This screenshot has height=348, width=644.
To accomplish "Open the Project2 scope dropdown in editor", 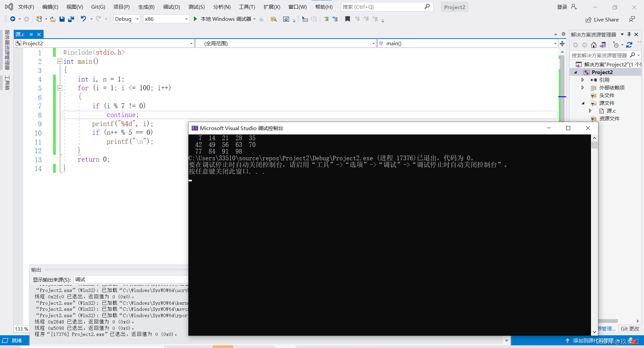I will [105, 43].
